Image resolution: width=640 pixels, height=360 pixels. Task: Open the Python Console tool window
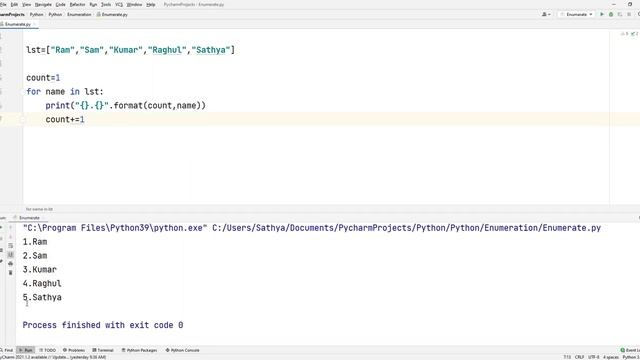[182, 350]
